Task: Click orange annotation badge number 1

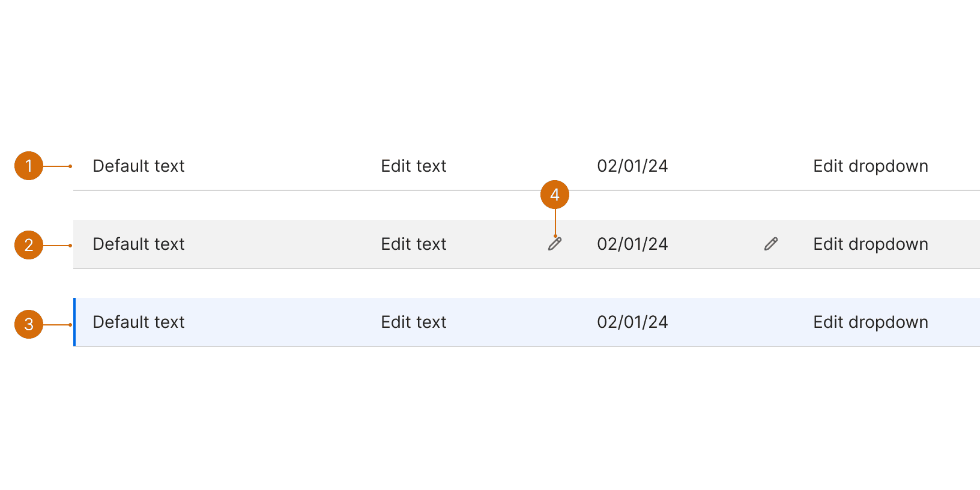Action: click(29, 166)
